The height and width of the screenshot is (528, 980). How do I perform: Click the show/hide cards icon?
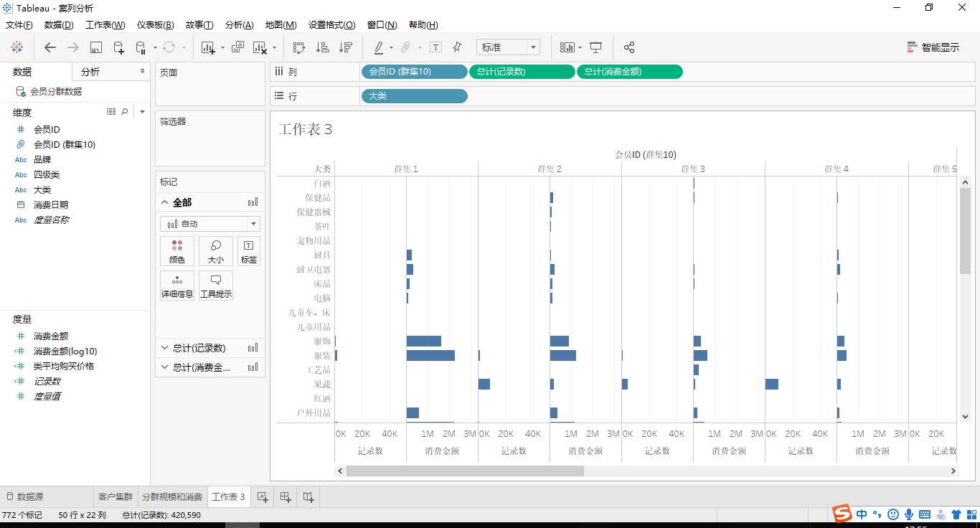coord(567,47)
